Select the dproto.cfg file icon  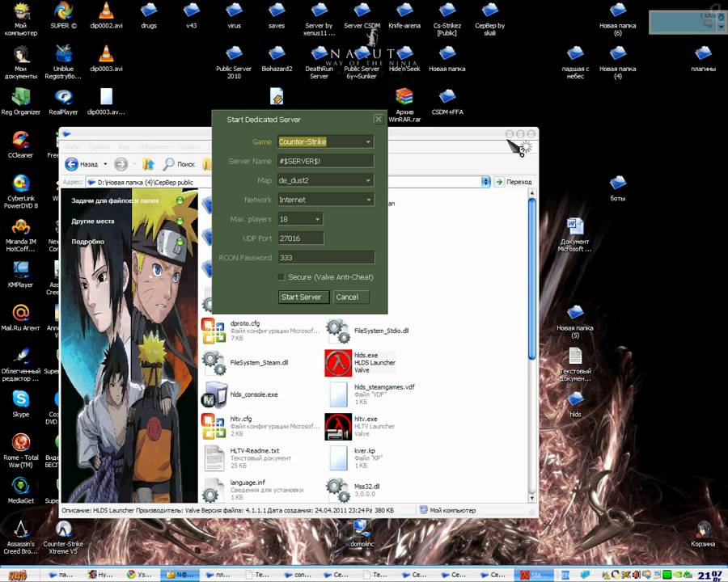pos(214,331)
